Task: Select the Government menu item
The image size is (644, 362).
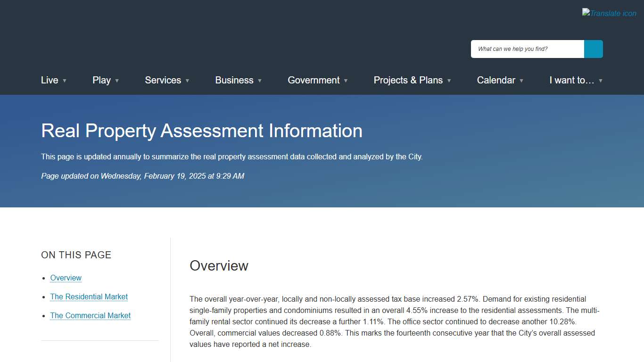Action: (314, 80)
